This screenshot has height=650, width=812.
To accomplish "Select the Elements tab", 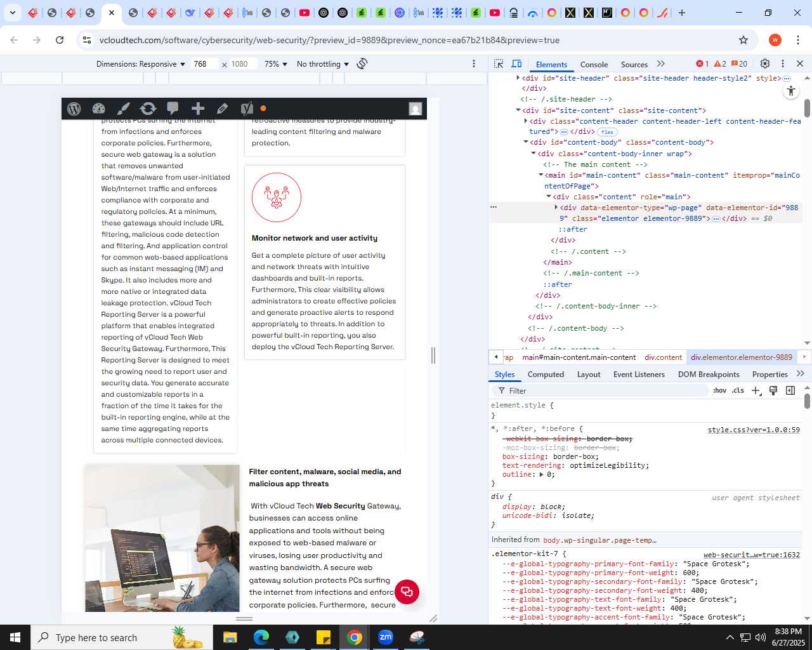I will click(551, 64).
